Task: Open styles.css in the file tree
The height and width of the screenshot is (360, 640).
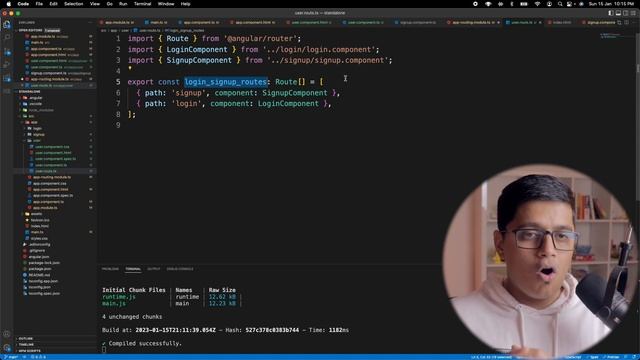Action: [39, 238]
